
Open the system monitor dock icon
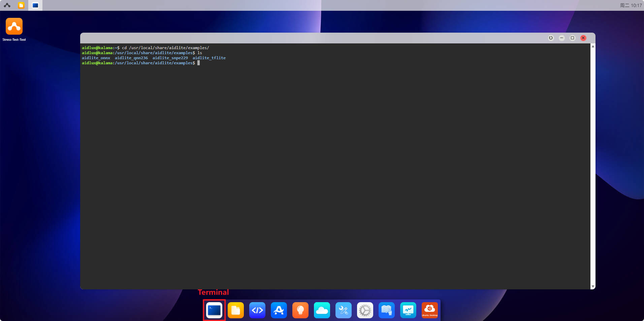pyautogui.click(x=408, y=310)
